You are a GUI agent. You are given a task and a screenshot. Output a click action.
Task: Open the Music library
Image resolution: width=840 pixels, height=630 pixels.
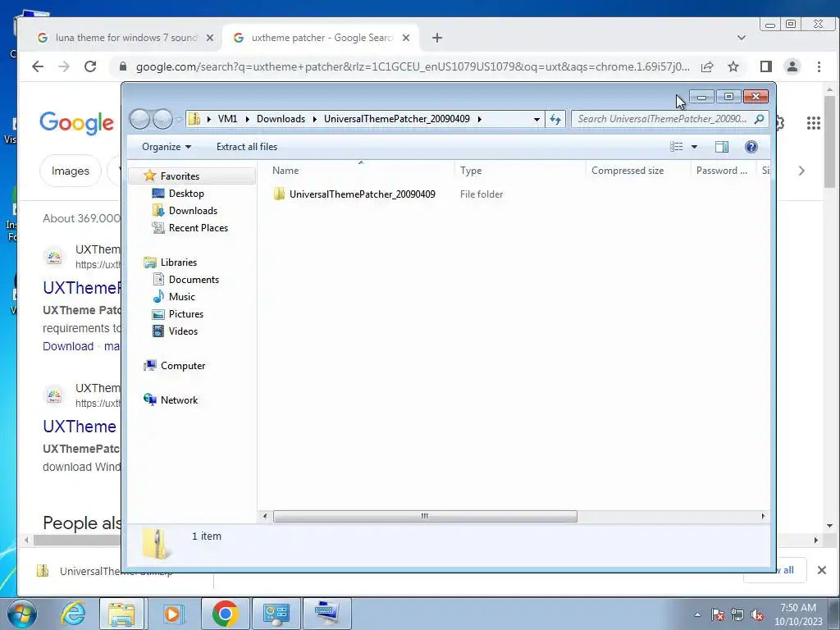[181, 297]
